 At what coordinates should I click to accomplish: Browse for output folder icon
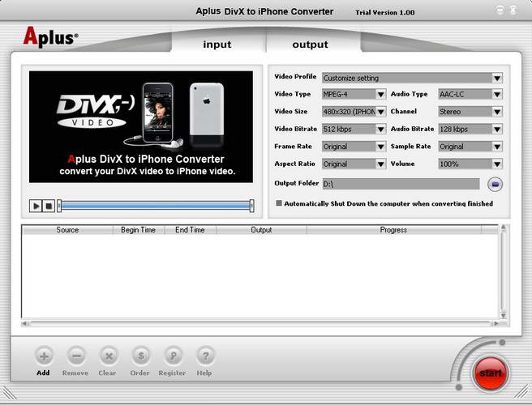[495, 185]
